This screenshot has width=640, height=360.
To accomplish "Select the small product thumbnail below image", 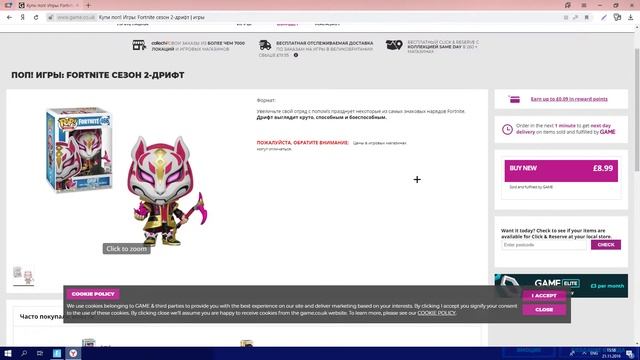I will point(23,276).
